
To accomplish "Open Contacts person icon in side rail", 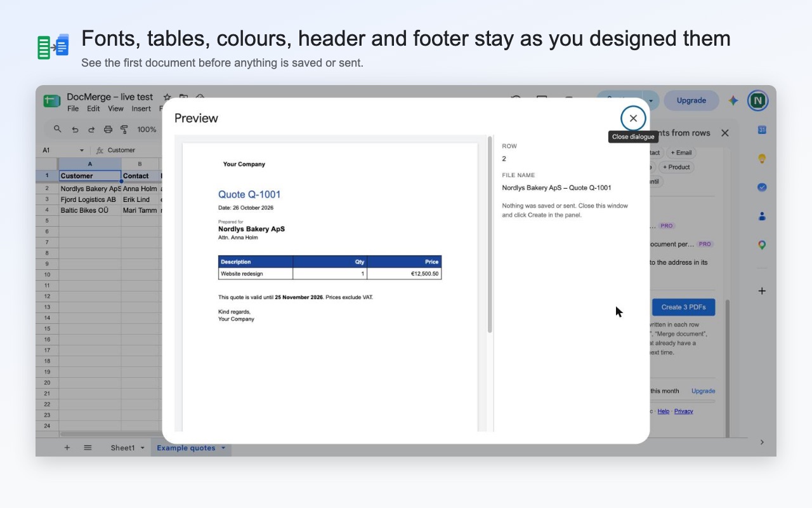I will coord(762,216).
